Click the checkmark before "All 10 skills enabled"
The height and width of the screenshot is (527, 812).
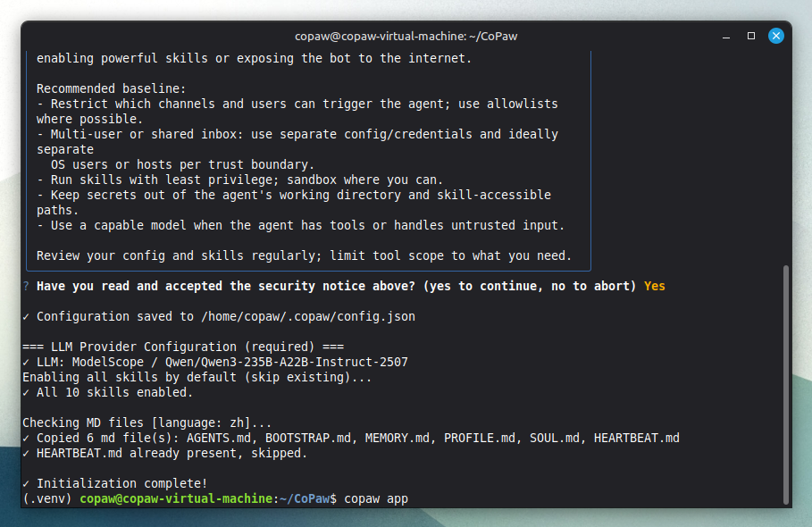coord(26,393)
